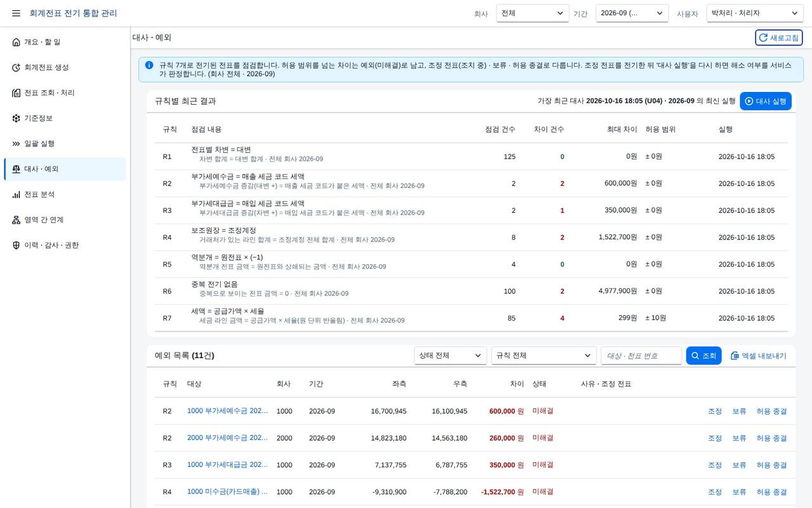
Task: Click the balance scale icon for 대사 · 예외
Action: pos(16,169)
